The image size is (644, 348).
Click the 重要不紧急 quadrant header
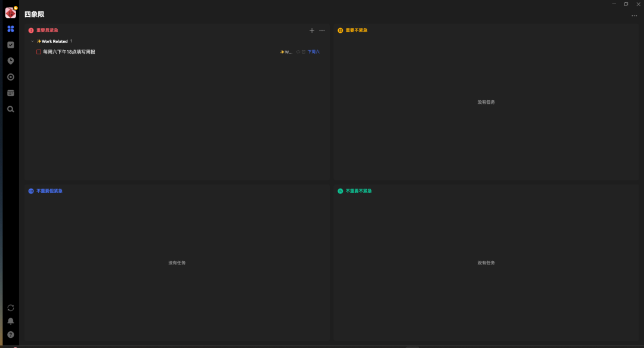pos(357,30)
